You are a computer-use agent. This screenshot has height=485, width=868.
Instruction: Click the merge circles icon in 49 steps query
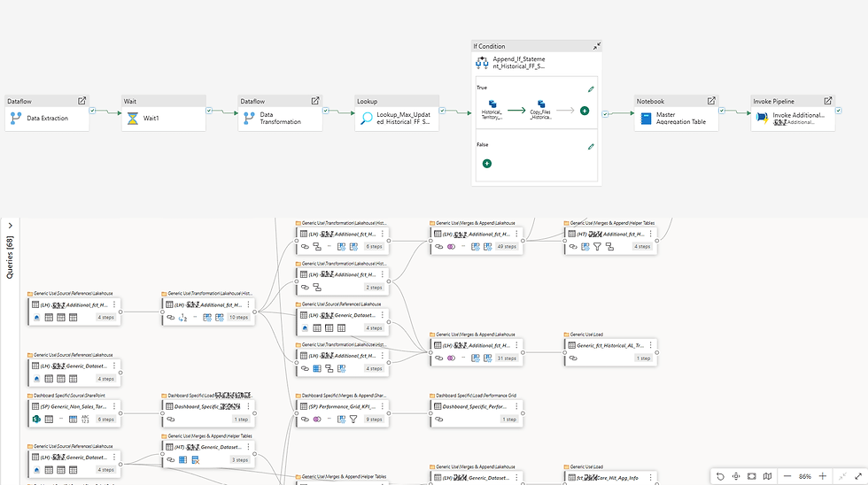point(451,247)
